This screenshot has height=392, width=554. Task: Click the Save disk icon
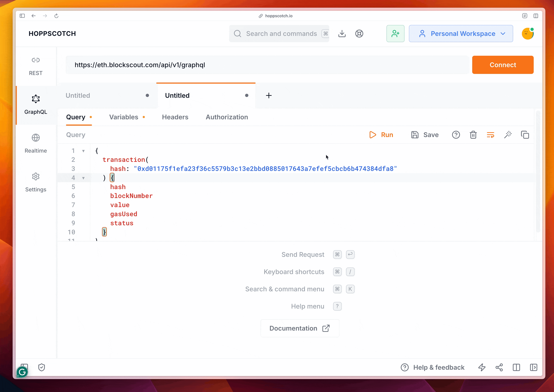click(x=415, y=135)
